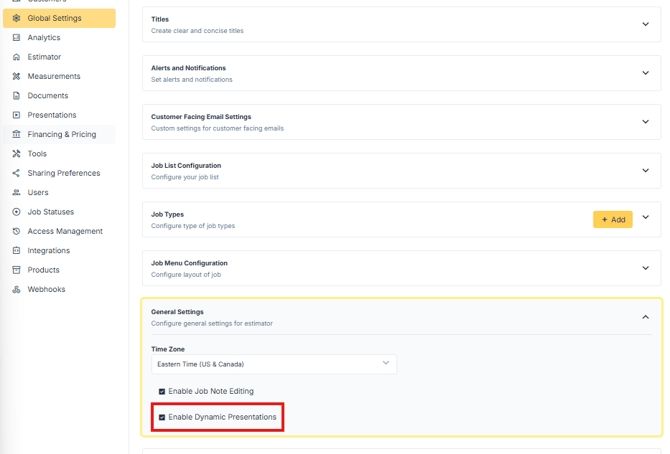The image size is (670, 454).
Task: Click the Presentations play icon
Action: click(x=16, y=115)
